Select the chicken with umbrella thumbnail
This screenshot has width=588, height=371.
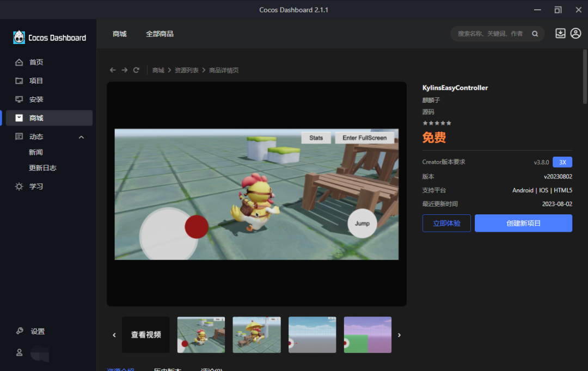coord(256,335)
